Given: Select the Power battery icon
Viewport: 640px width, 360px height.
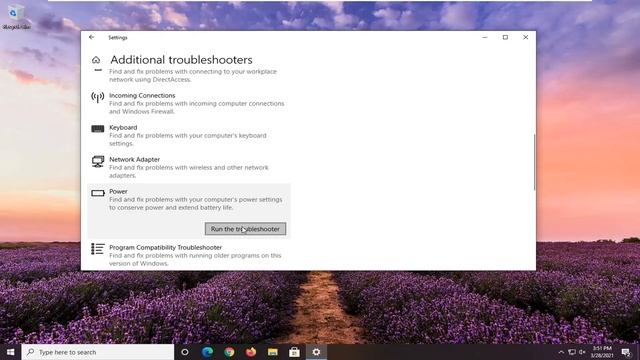Looking at the screenshot, I should 98,193.
